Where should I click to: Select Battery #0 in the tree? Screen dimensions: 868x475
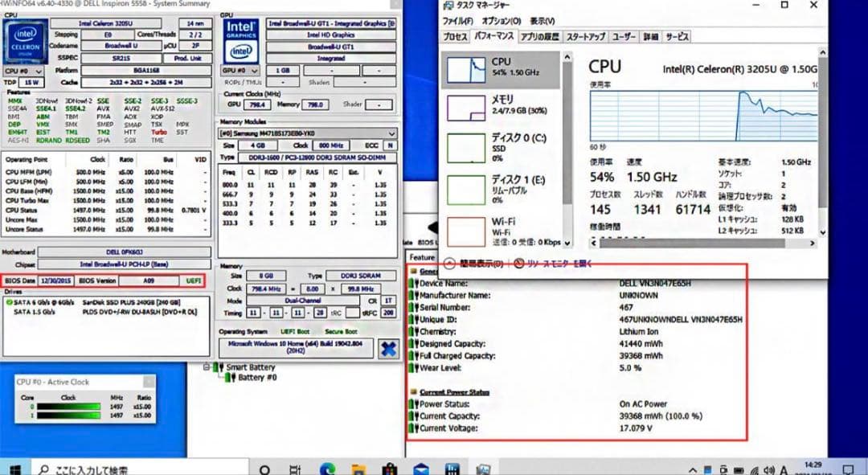pyautogui.click(x=257, y=378)
